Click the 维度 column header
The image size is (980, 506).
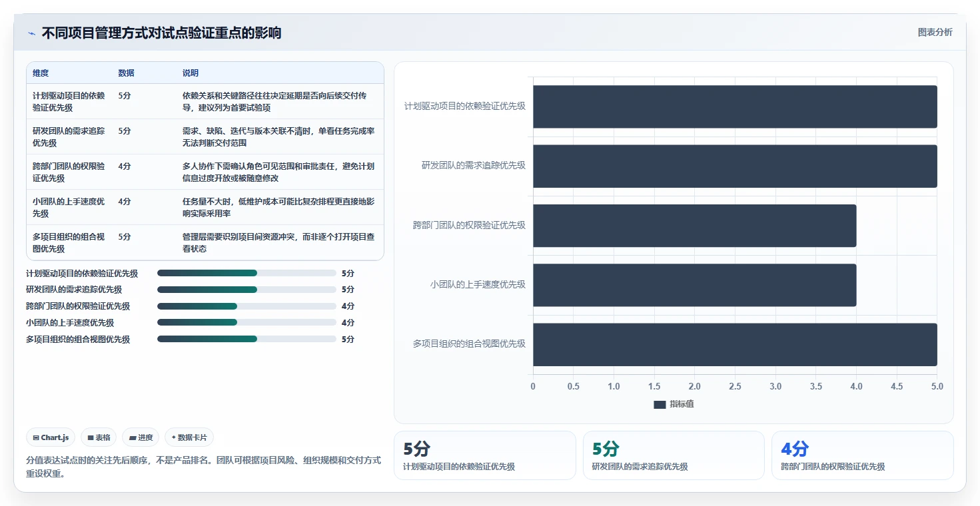point(41,73)
